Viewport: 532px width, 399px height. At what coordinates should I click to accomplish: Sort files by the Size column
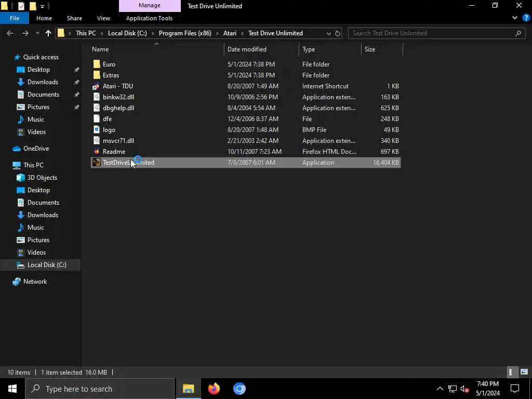tap(382, 49)
